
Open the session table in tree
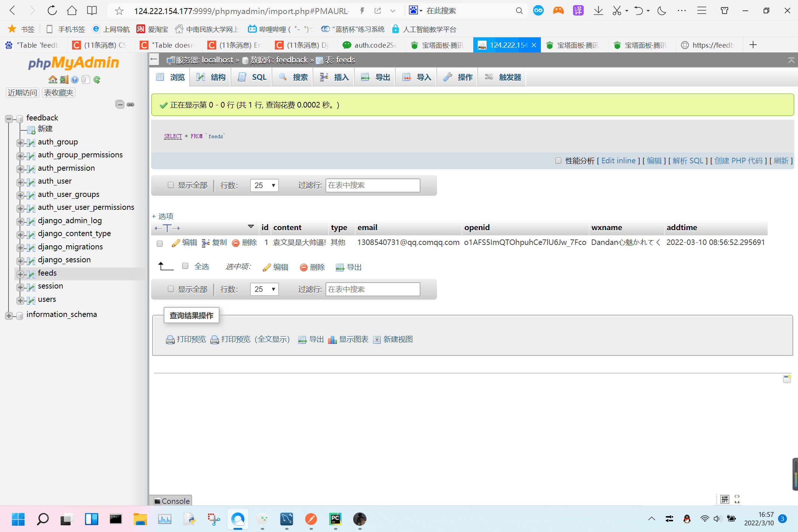pyautogui.click(x=50, y=286)
